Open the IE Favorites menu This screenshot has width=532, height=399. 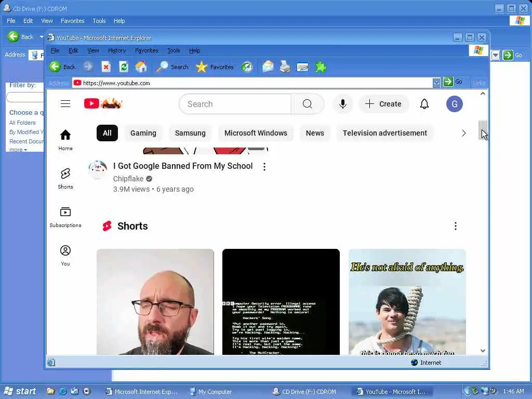147,50
